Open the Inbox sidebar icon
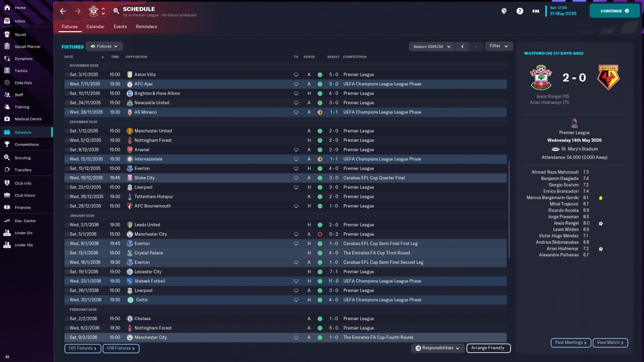 [x=7, y=21]
